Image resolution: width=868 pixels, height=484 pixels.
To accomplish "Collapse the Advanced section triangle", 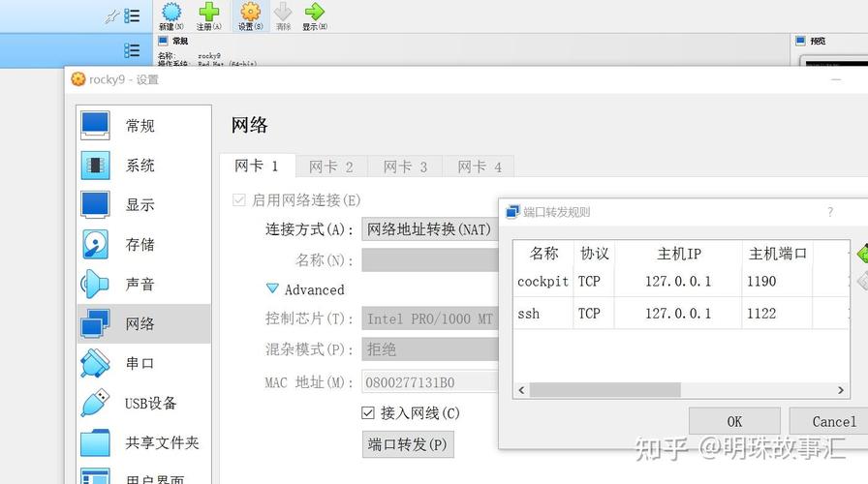I will click(x=272, y=288).
